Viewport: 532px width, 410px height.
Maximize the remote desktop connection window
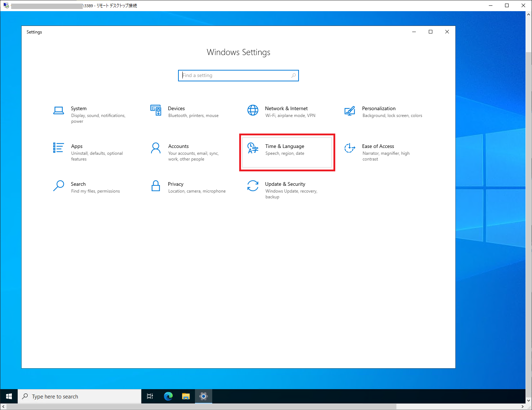507,5
